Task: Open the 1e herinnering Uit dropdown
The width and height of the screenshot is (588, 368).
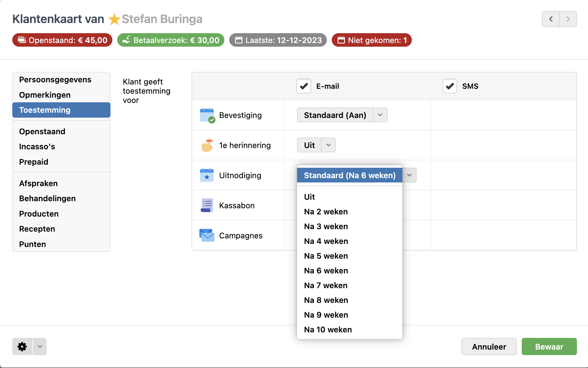Action: coord(316,145)
